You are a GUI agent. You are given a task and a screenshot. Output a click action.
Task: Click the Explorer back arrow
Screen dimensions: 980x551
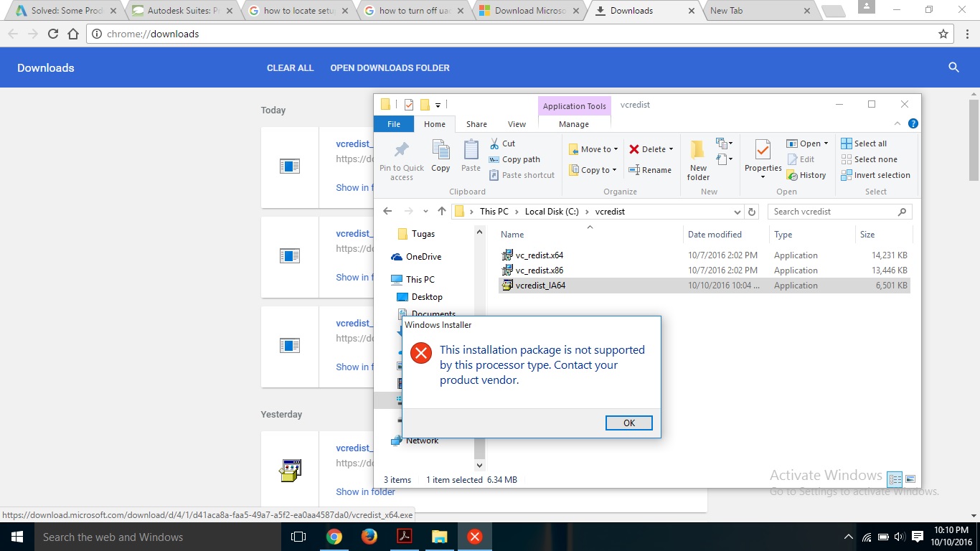(387, 212)
